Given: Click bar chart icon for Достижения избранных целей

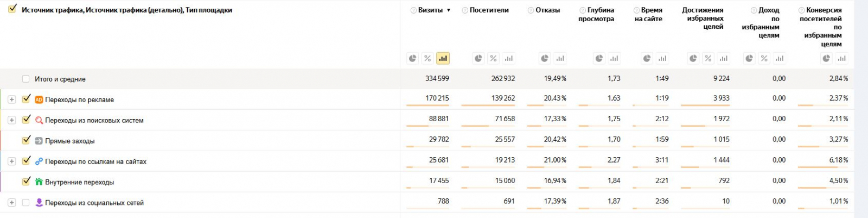Looking at the screenshot, I should pyautogui.click(x=723, y=58).
